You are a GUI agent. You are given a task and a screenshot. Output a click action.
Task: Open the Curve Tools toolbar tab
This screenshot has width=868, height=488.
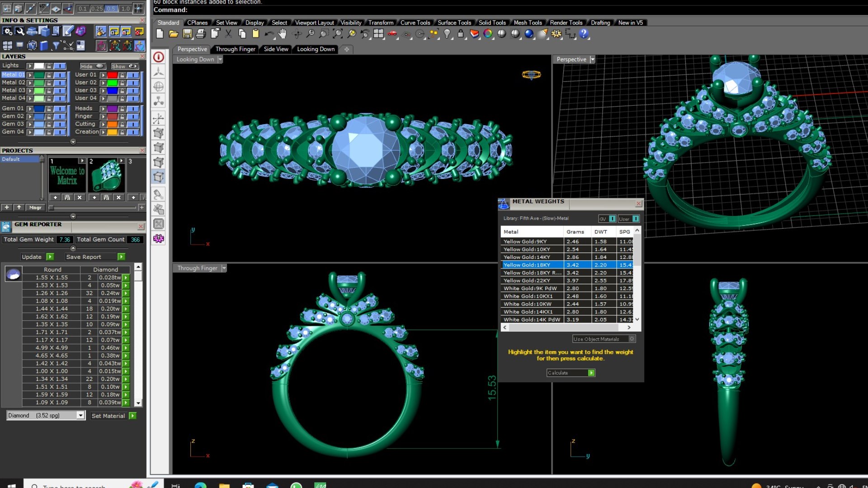(415, 23)
